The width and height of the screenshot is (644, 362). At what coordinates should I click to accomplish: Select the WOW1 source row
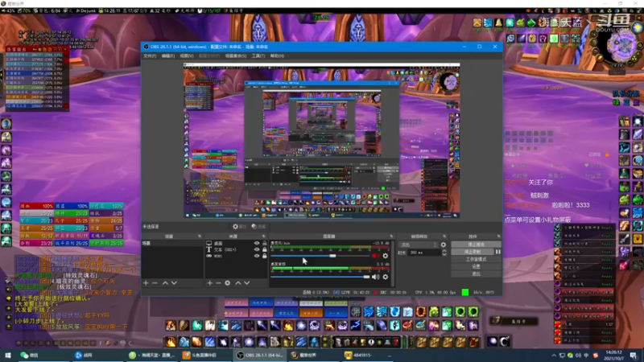pyautogui.click(x=236, y=256)
